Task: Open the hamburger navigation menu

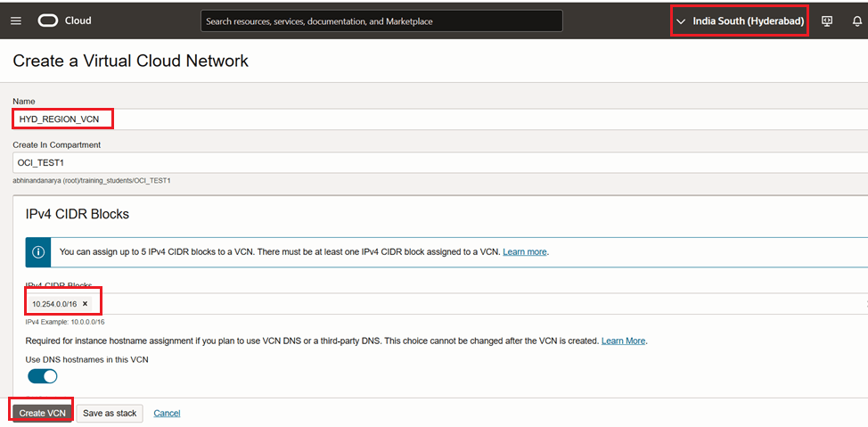Action: [16, 21]
